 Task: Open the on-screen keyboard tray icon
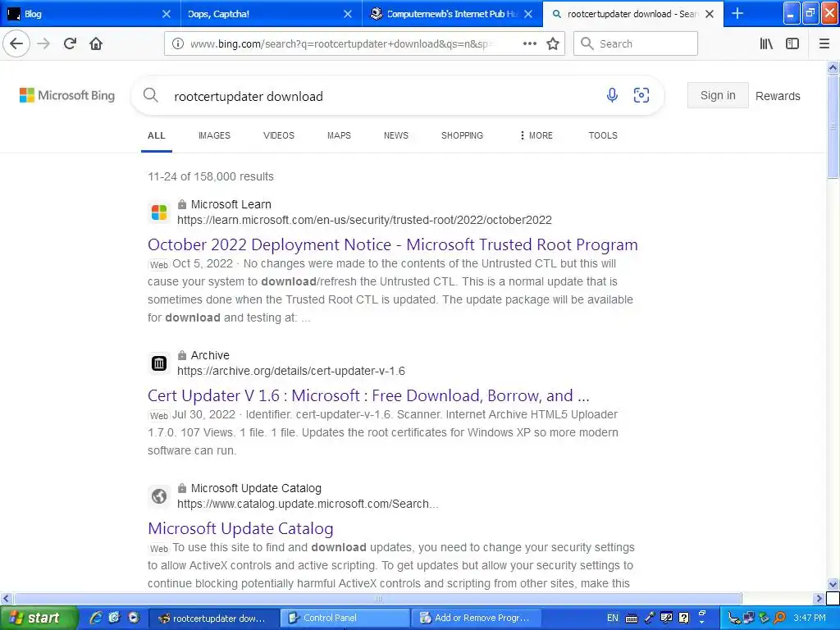coord(632,619)
